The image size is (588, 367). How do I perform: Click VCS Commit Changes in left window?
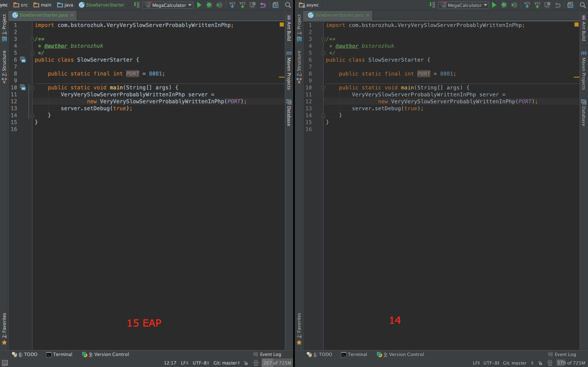[x=242, y=5]
